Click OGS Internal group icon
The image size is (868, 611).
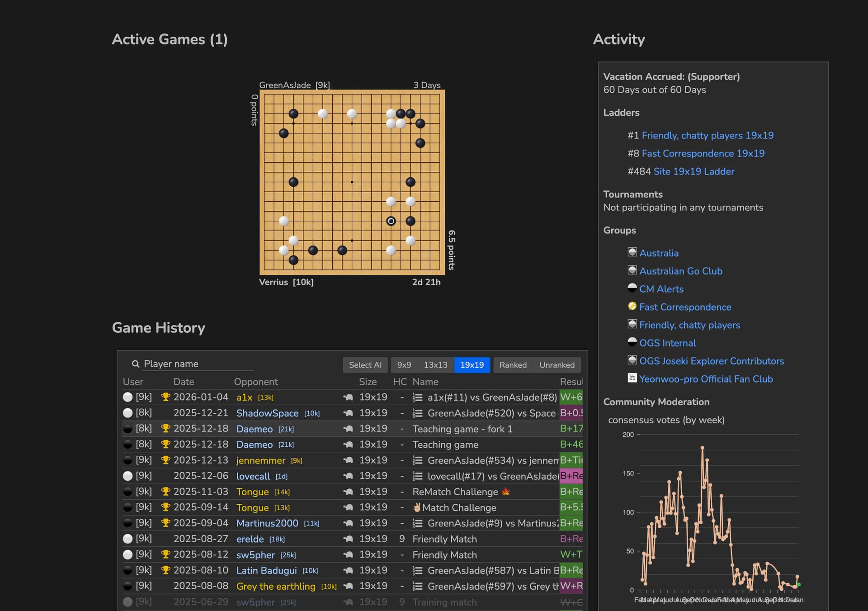(632, 342)
